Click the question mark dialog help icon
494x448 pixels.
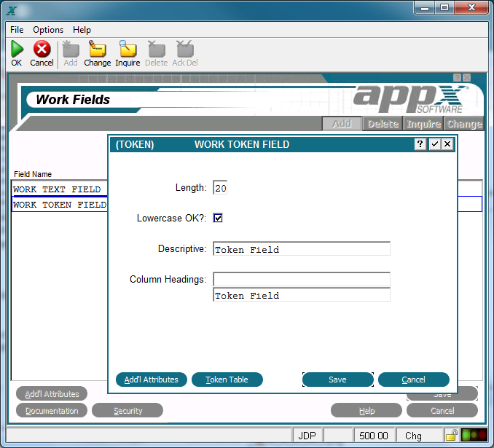point(420,144)
